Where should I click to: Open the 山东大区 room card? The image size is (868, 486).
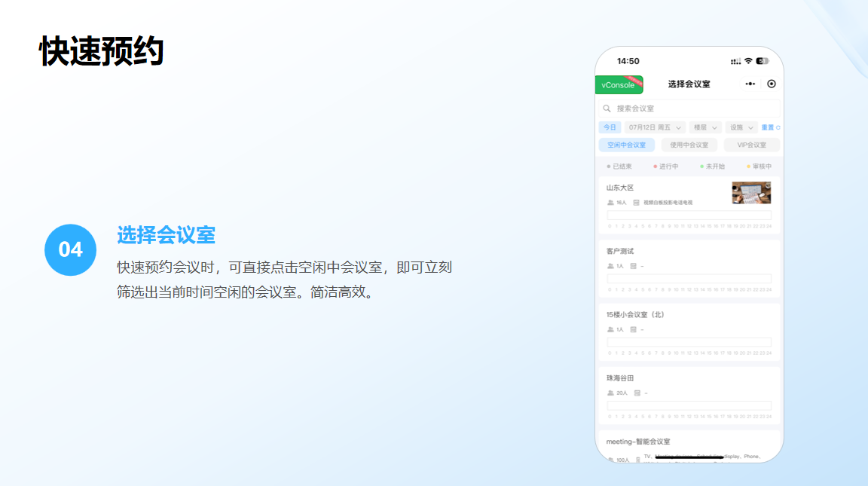coord(689,206)
